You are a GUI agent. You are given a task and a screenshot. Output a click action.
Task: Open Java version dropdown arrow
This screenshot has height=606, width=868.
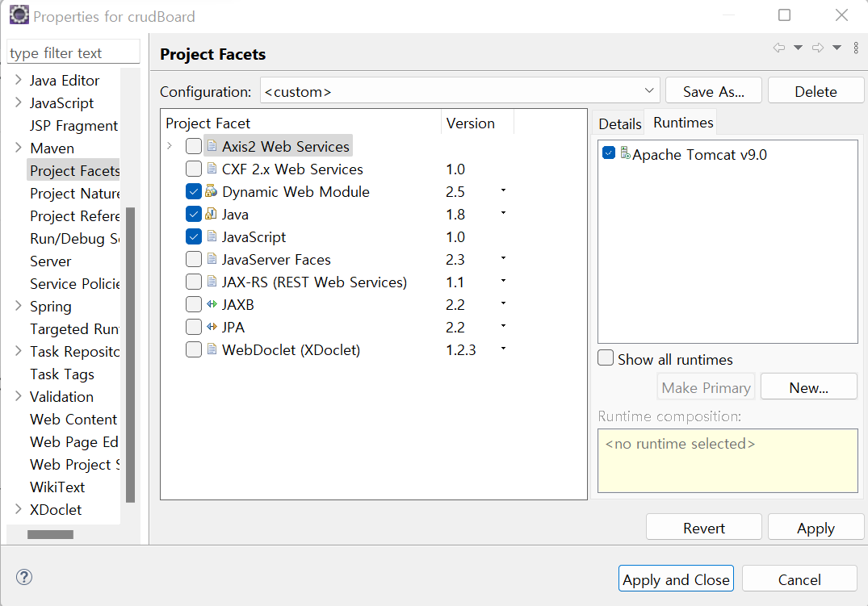point(503,213)
